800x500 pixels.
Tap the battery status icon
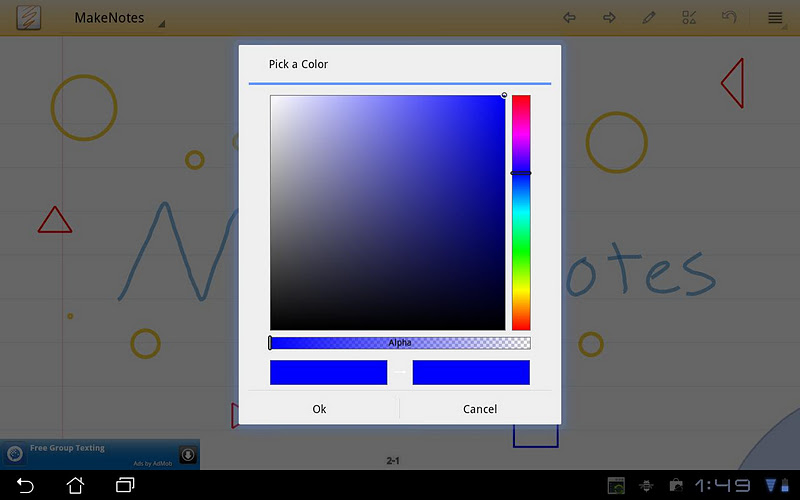[x=785, y=485]
